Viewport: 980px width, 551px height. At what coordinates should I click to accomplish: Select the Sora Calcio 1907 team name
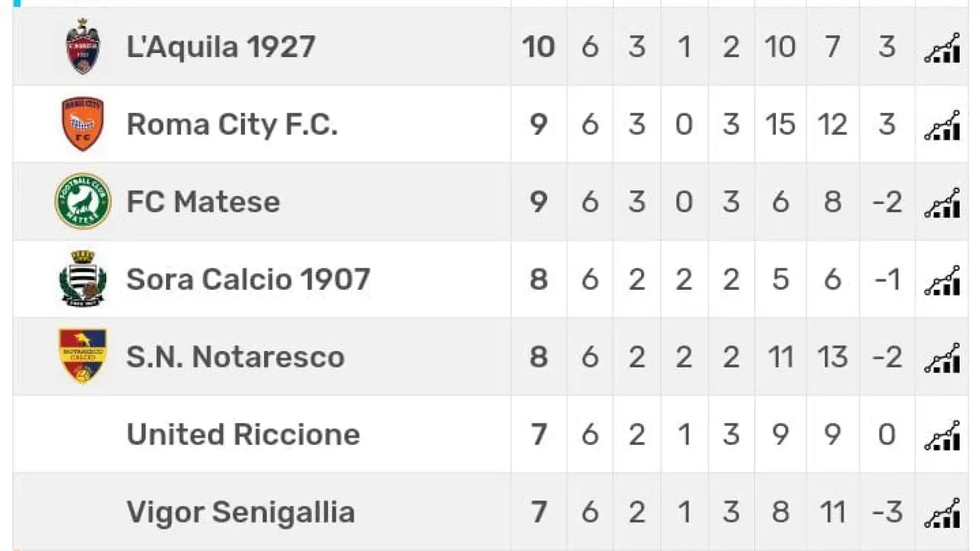point(248,280)
